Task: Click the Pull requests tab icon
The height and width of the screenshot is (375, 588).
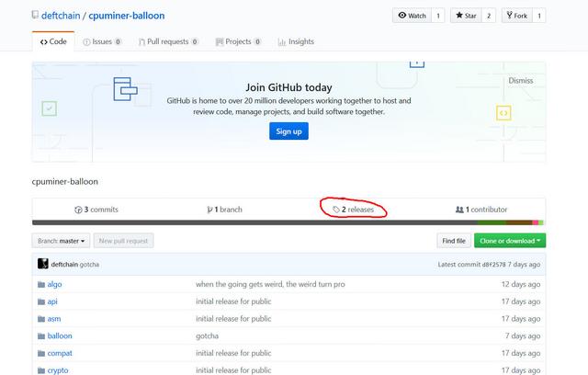Action: point(141,42)
